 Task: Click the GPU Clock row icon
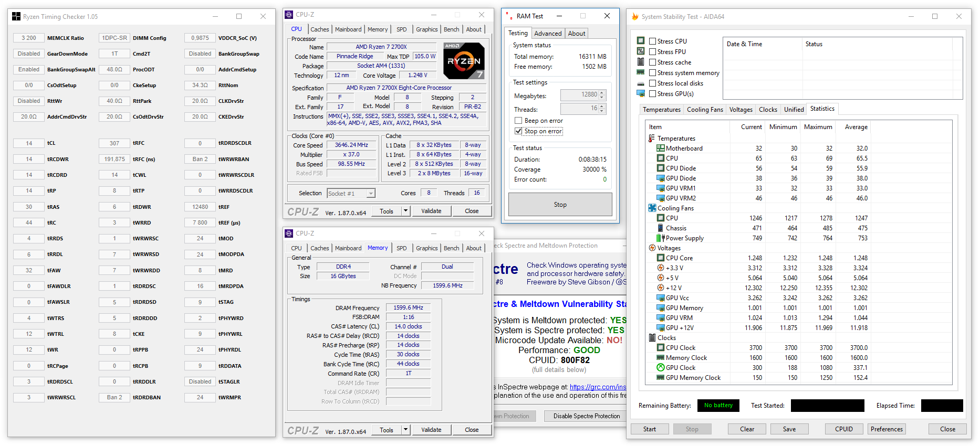[x=661, y=368]
